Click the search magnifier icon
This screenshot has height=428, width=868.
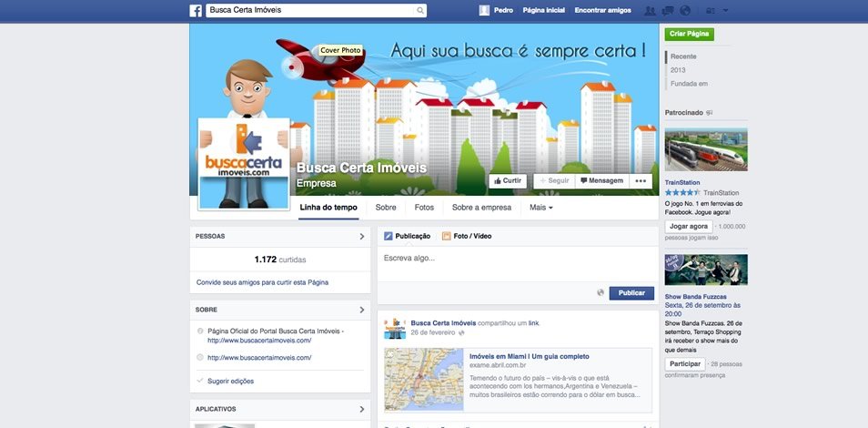(x=420, y=11)
